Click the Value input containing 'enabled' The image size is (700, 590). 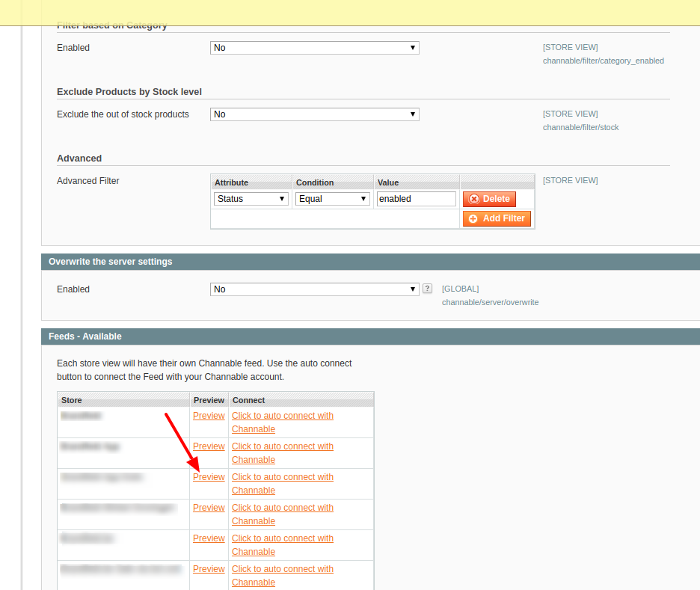point(416,198)
